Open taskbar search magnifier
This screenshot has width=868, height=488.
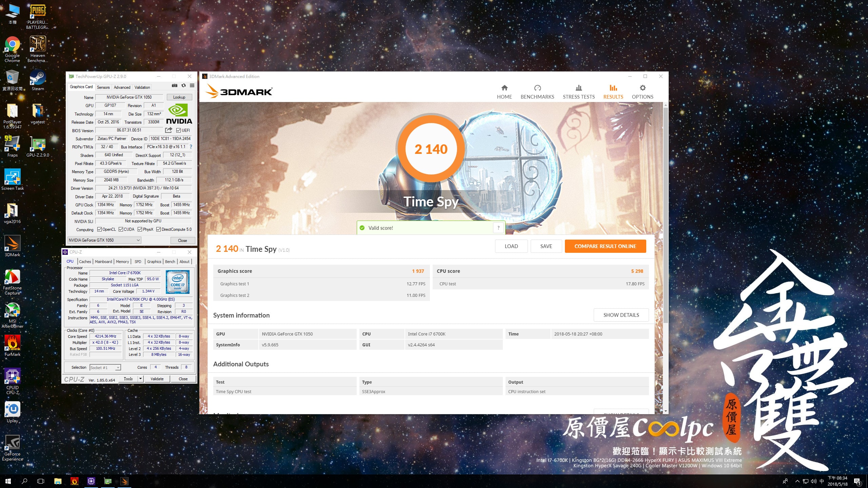click(24, 481)
